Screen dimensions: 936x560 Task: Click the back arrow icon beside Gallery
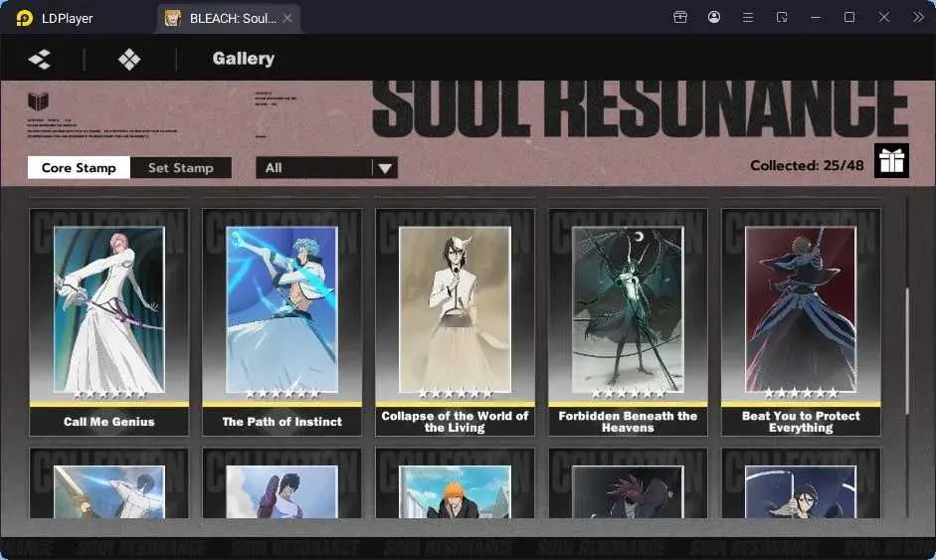[40, 59]
